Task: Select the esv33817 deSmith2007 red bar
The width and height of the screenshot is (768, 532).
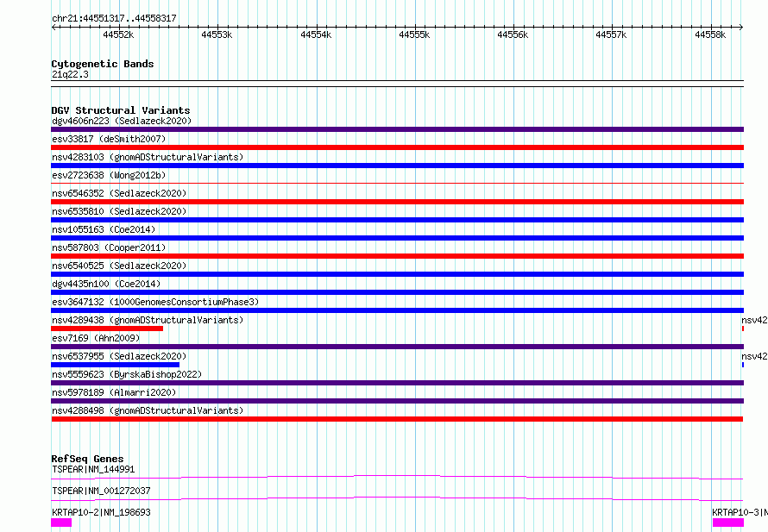Action: pyautogui.click(x=397, y=147)
